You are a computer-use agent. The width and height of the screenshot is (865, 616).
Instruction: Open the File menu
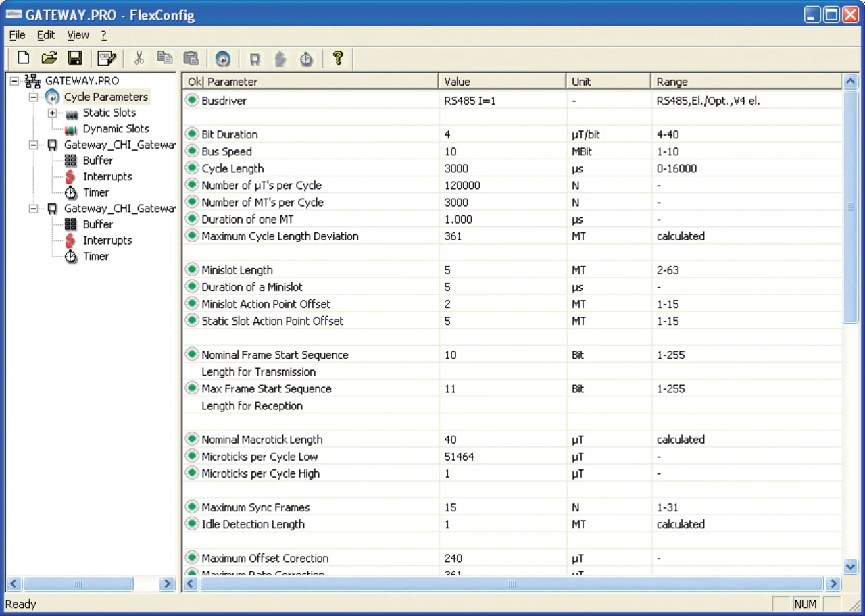tap(17, 35)
